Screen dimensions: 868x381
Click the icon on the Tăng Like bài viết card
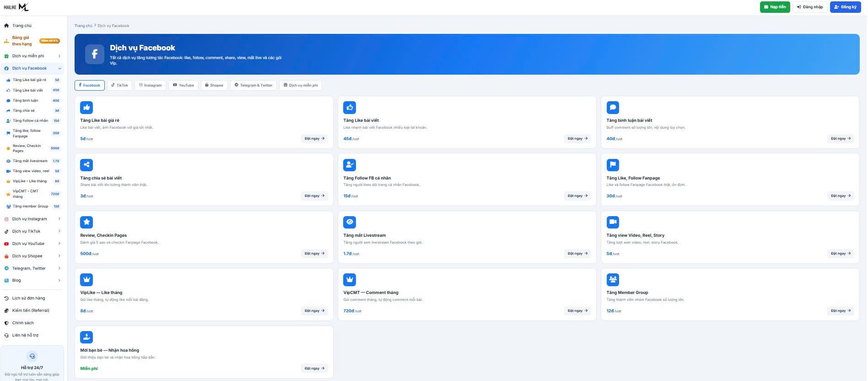(x=350, y=108)
